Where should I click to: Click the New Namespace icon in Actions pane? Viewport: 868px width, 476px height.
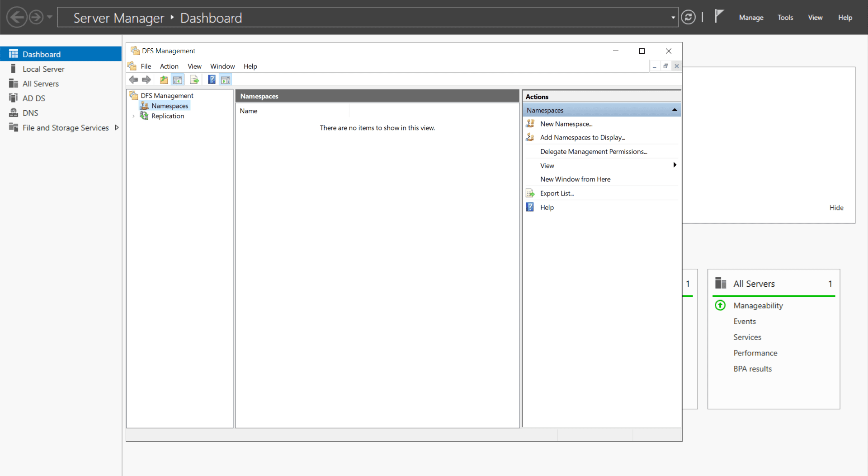click(530, 124)
